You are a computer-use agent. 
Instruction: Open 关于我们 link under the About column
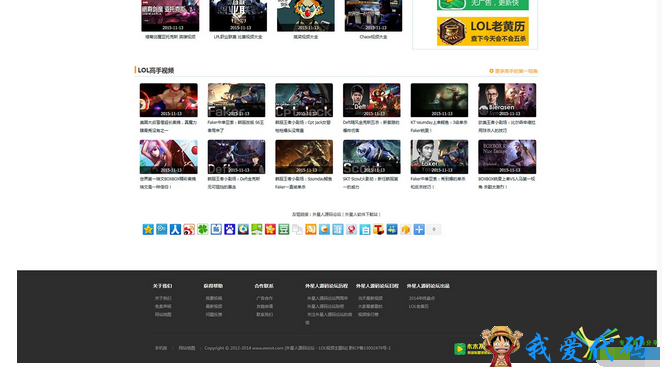(163, 299)
